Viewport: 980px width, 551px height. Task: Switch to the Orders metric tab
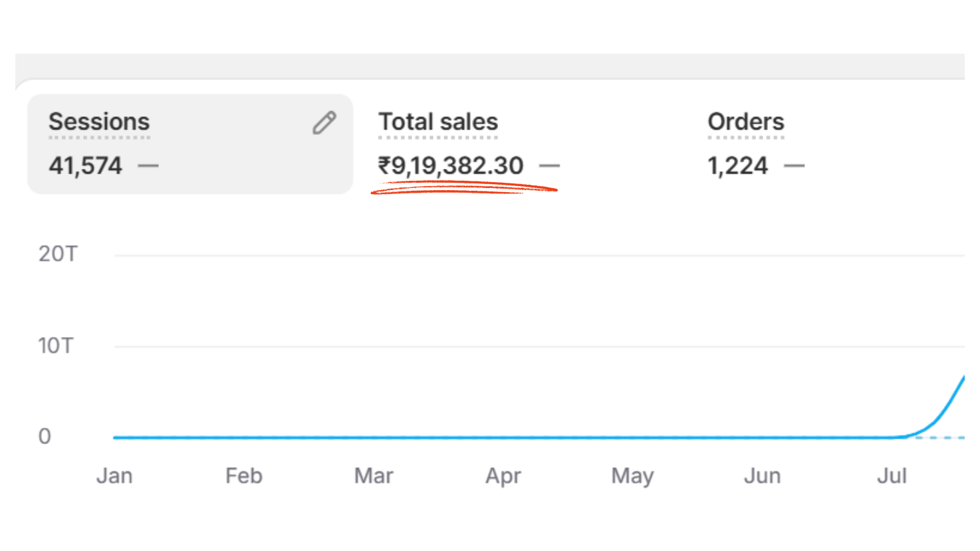click(x=745, y=122)
